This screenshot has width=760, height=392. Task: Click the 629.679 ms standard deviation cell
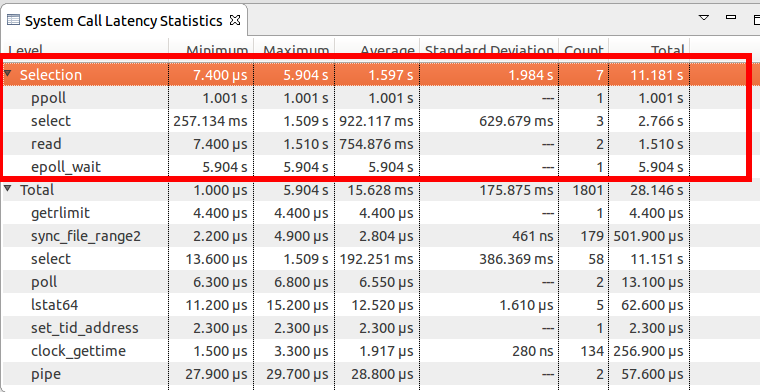516,121
